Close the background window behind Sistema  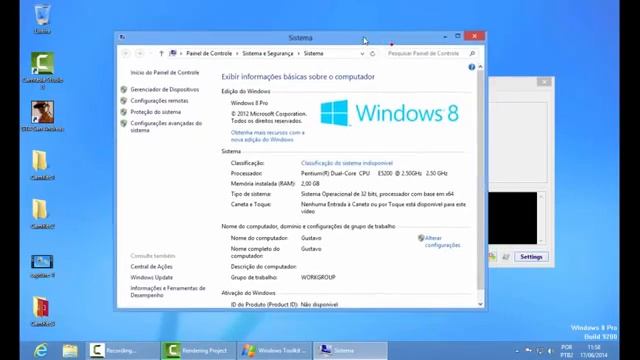544,82
